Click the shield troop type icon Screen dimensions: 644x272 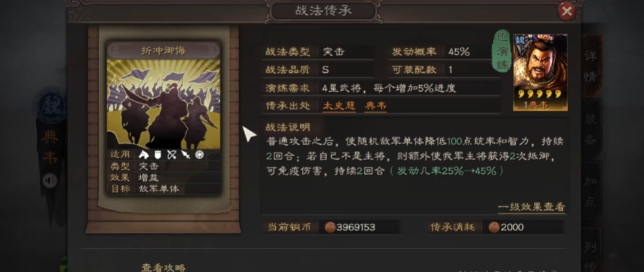[x=157, y=154]
